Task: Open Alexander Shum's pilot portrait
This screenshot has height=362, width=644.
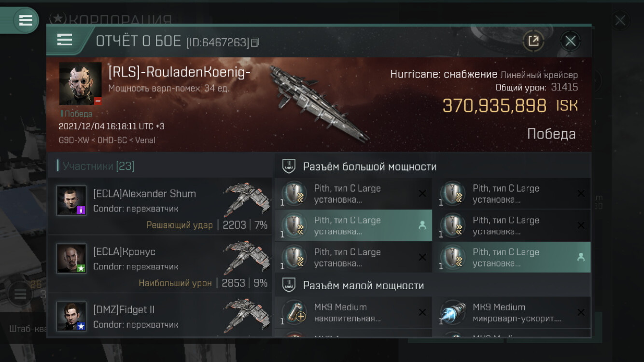Action: (71, 200)
